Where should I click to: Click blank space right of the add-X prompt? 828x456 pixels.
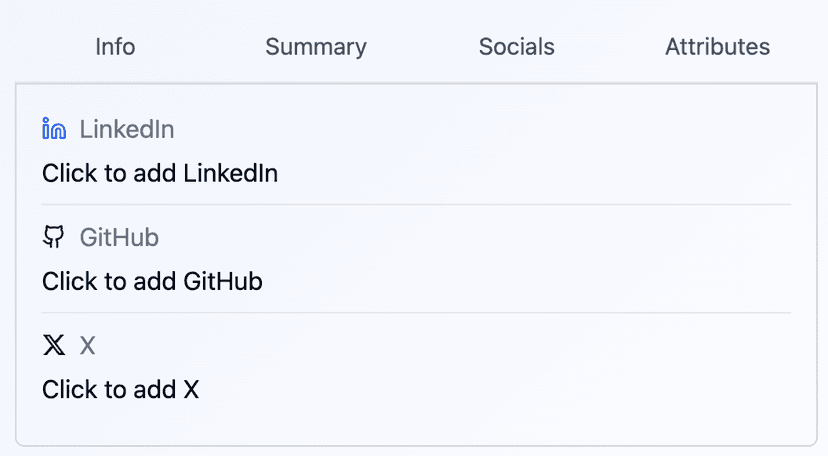500,390
